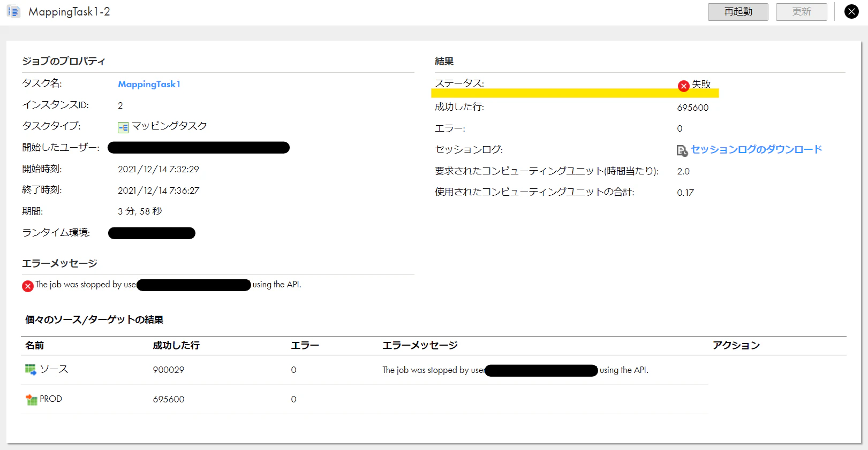Image resolution: width=868 pixels, height=450 pixels.
Task: Click the start time 2021/12/14 7:32:29
Action: point(158,169)
